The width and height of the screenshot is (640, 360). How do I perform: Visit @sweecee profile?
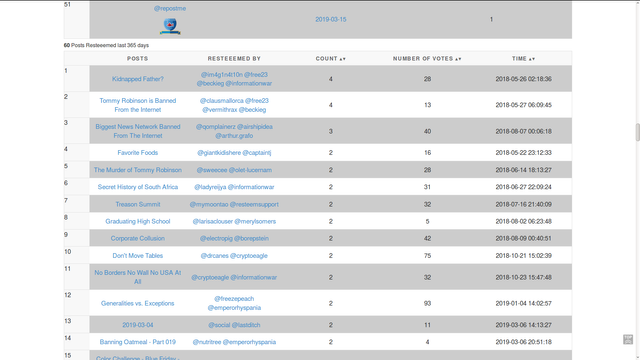[211, 170]
